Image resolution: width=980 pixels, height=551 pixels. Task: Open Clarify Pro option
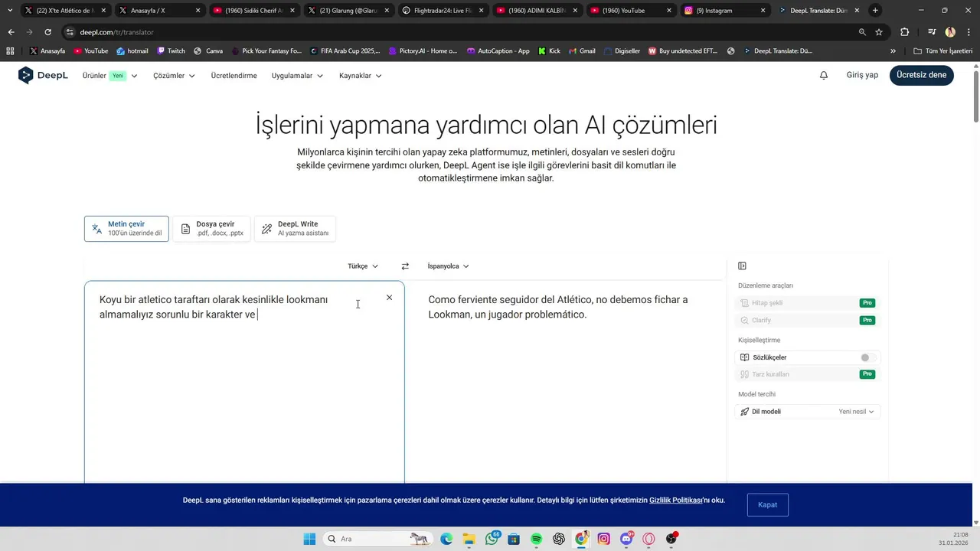(807, 320)
